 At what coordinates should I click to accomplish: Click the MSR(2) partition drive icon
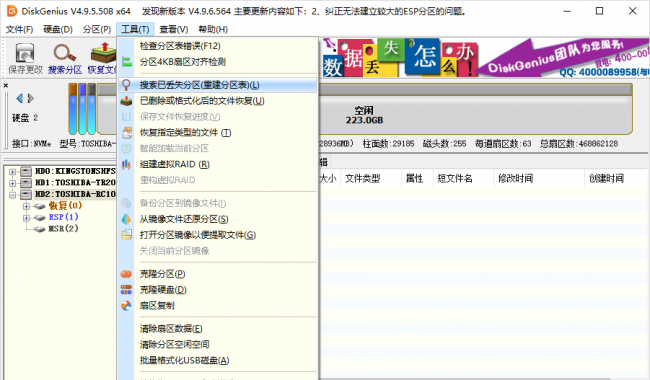pyautogui.click(x=39, y=229)
